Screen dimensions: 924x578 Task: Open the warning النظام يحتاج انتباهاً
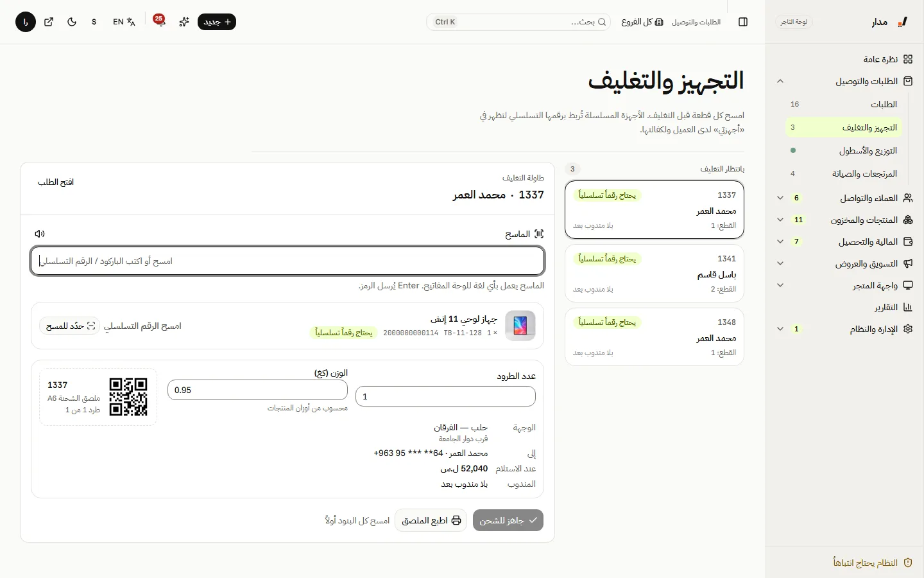point(873,563)
